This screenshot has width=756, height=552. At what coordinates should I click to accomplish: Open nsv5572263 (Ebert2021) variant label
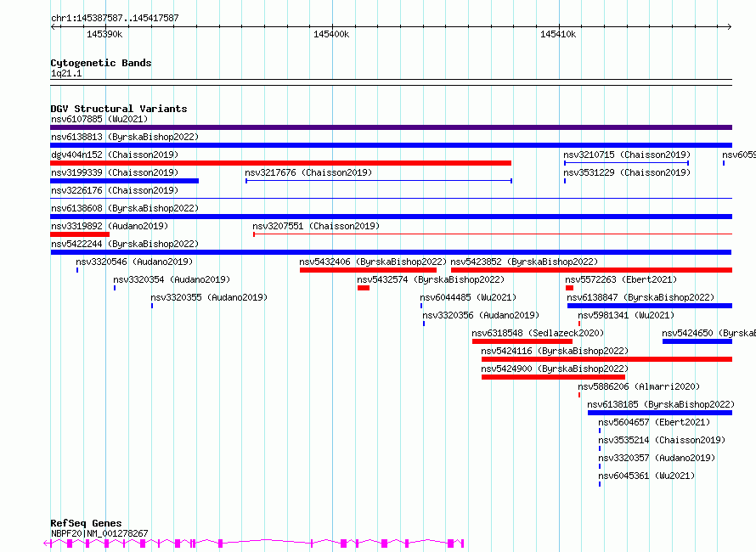622,279
